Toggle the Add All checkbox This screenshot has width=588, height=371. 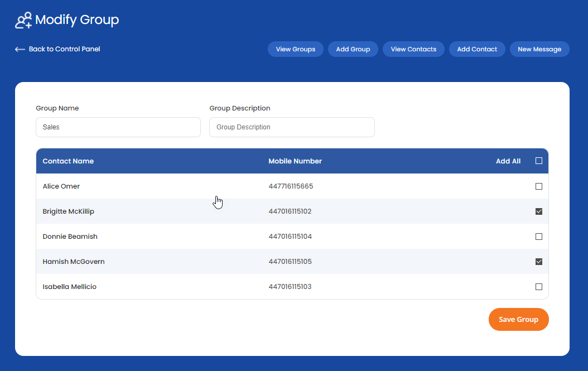539,161
